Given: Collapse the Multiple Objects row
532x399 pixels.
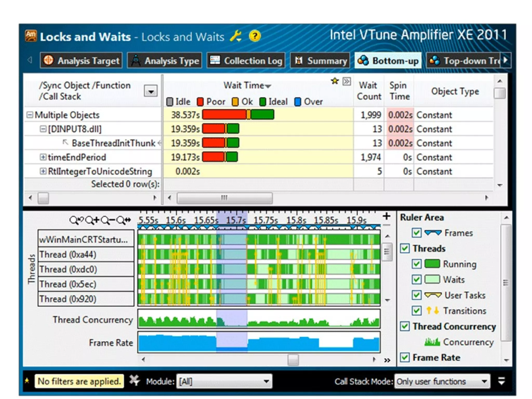Looking at the screenshot, I should point(30,115).
